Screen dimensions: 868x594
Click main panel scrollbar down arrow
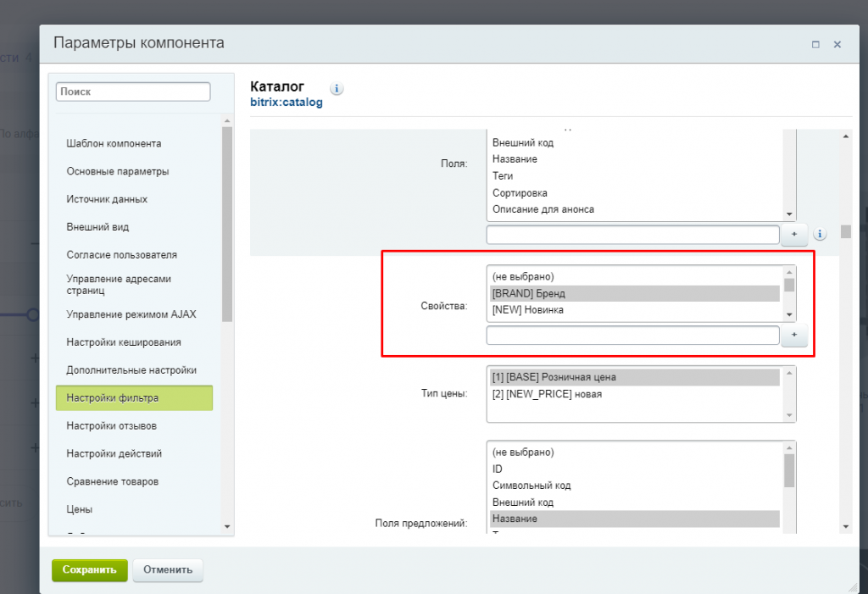[x=846, y=526]
